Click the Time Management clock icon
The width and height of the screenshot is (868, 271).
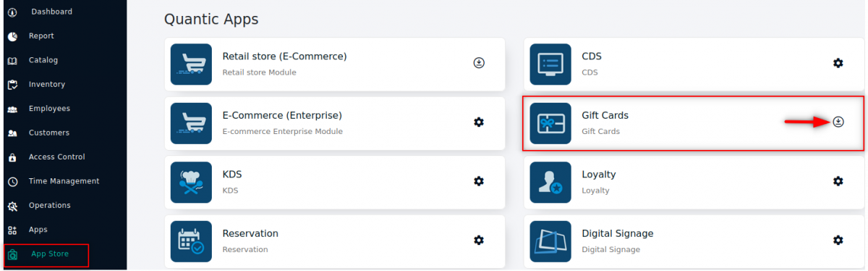click(x=12, y=182)
